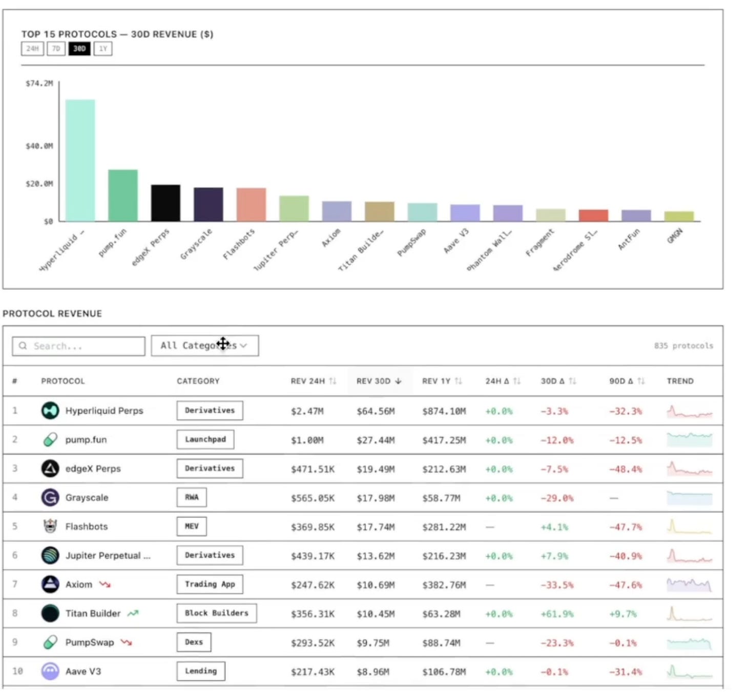Click the Titan Builder logo icon
Viewport: 746px width, 700px height.
pyautogui.click(x=50, y=613)
